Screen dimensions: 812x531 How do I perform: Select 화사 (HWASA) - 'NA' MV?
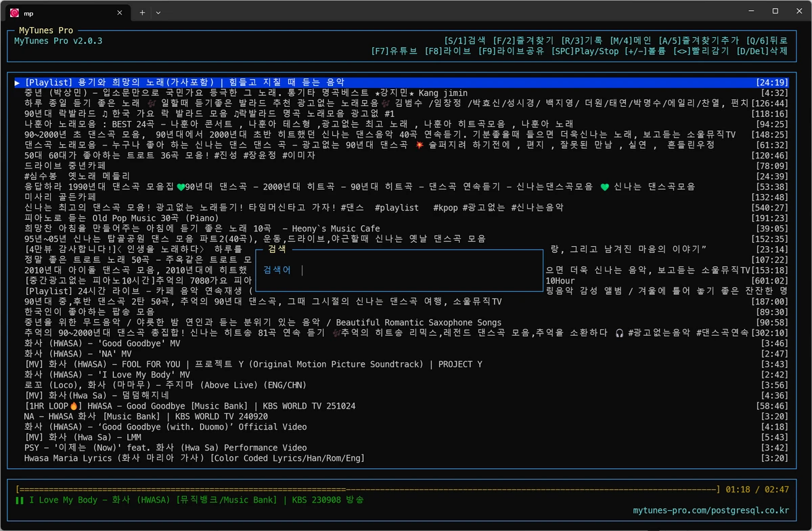[x=401, y=354]
